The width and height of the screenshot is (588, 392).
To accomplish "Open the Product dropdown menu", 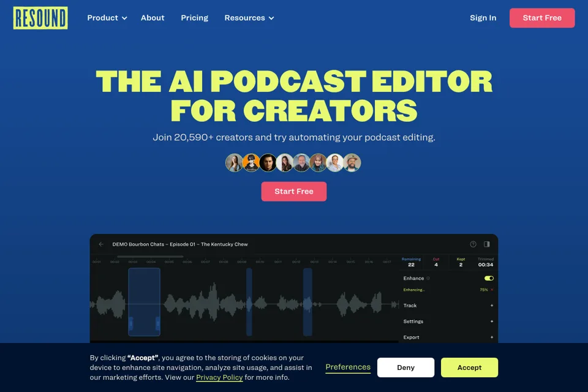I will click(107, 18).
